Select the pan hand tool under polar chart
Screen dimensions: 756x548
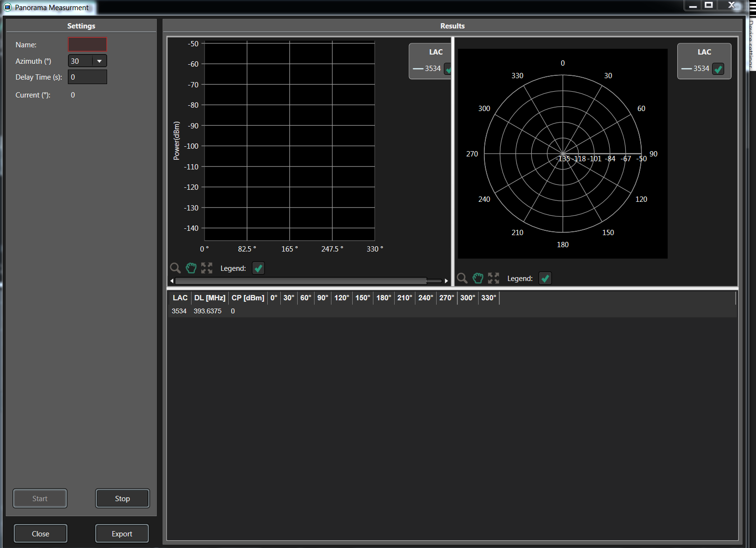click(478, 278)
